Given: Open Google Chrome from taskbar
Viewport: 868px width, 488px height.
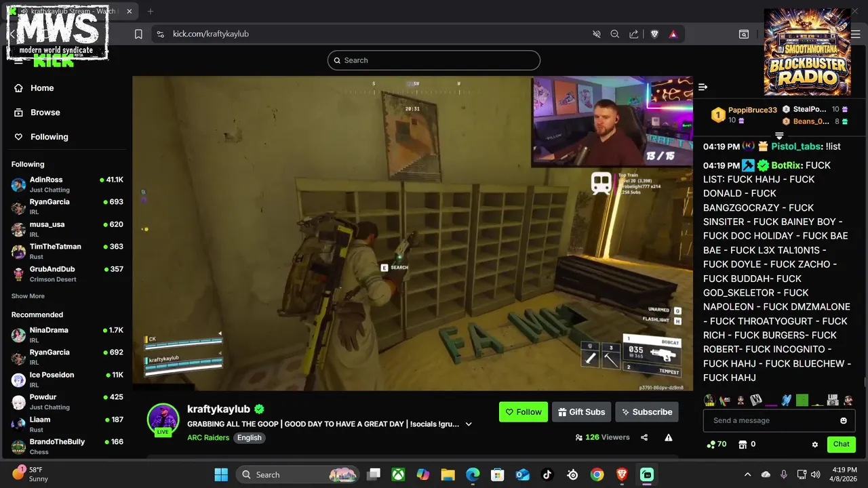Looking at the screenshot, I should 597,474.
